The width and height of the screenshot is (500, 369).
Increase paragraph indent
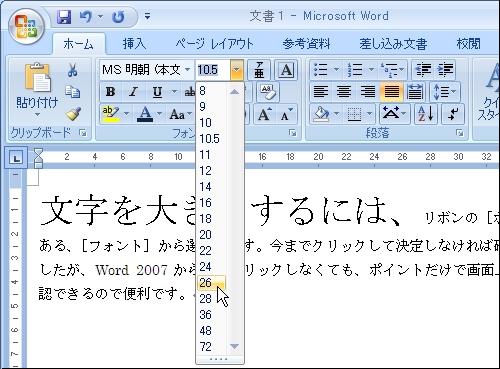[x=446, y=70]
